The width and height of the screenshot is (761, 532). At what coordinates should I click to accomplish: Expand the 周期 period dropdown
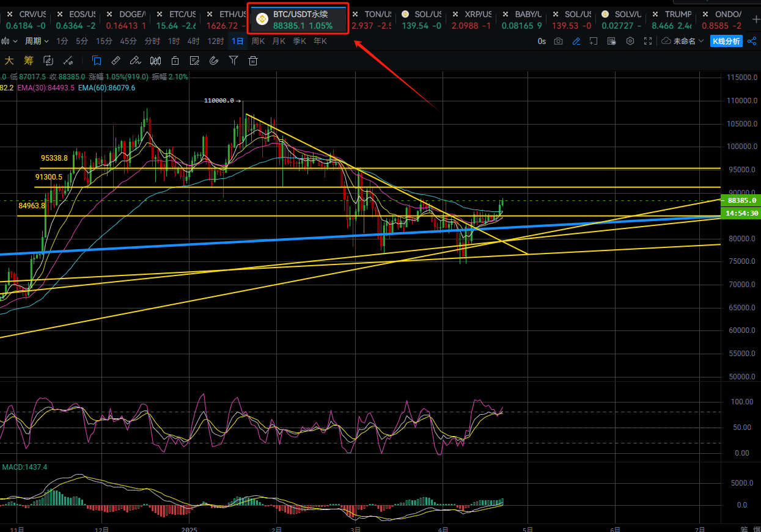pyautogui.click(x=37, y=41)
